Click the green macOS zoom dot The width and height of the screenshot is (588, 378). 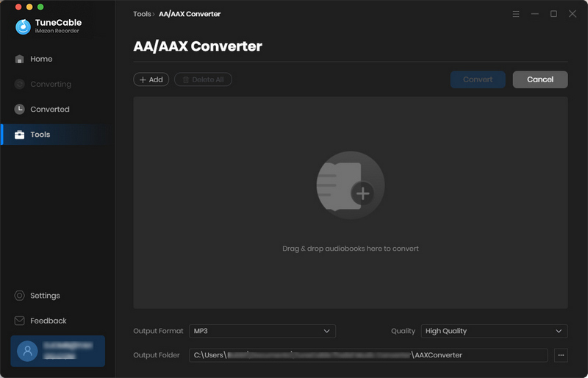[40, 7]
